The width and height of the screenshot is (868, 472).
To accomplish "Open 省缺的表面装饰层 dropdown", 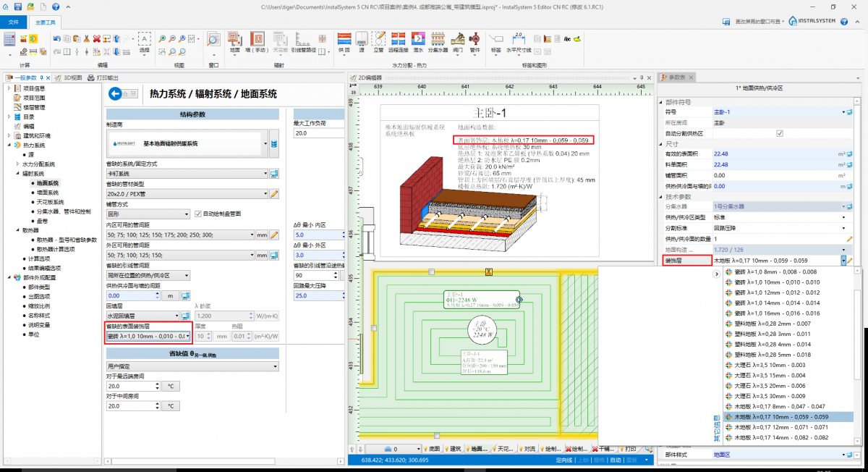I will 188,336.
